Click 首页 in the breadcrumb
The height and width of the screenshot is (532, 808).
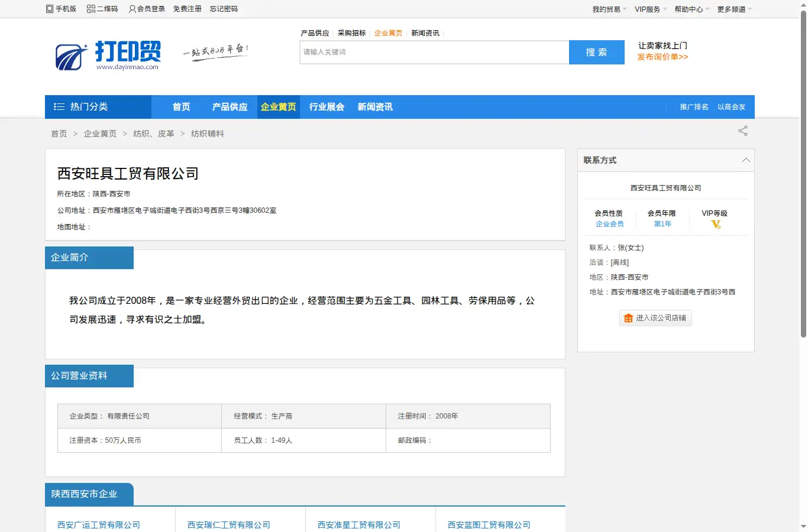pyautogui.click(x=59, y=134)
